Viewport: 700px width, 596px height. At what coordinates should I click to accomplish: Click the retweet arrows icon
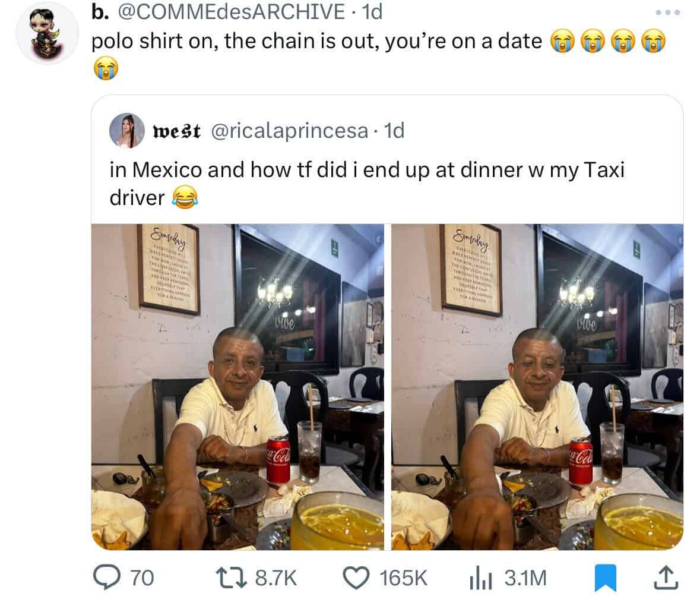[x=231, y=578]
